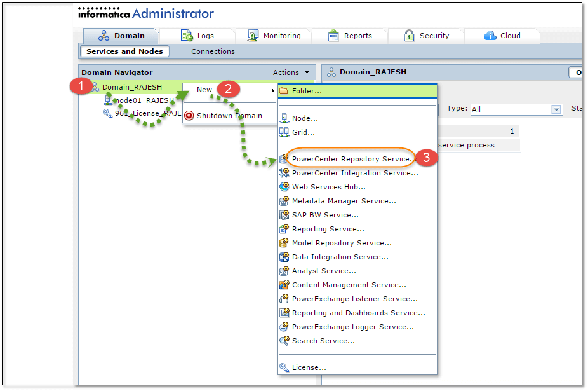This screenshot has width=588, height=391.
Task: Select node01_RAJESH in the navigator tree
Action: pyautogui.click(x=144, y=100)
